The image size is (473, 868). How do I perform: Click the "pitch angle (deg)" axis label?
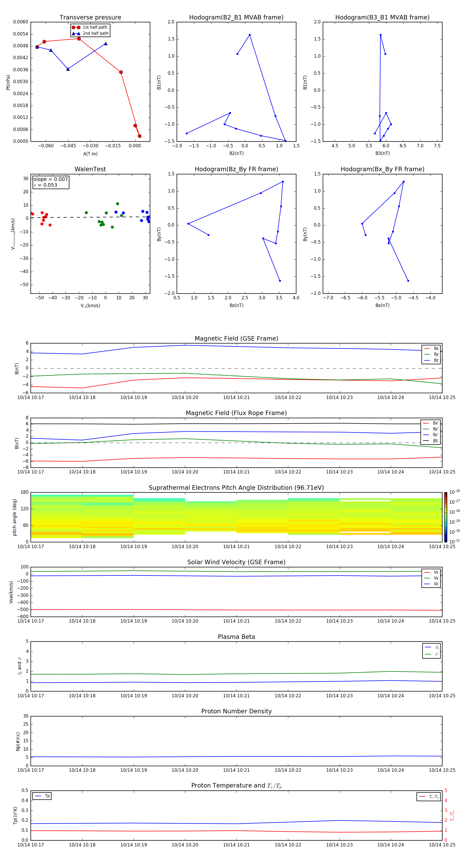click(x=14, y=517)
